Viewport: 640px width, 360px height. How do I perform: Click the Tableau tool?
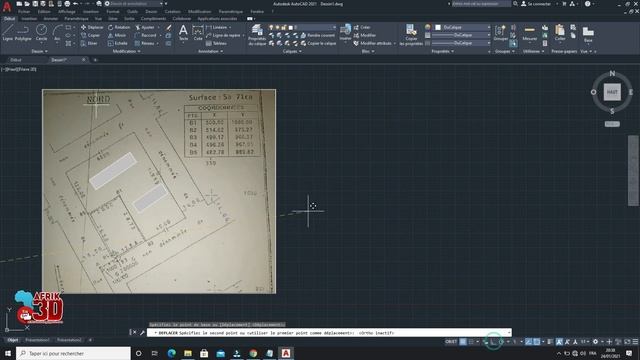point(216,43)
